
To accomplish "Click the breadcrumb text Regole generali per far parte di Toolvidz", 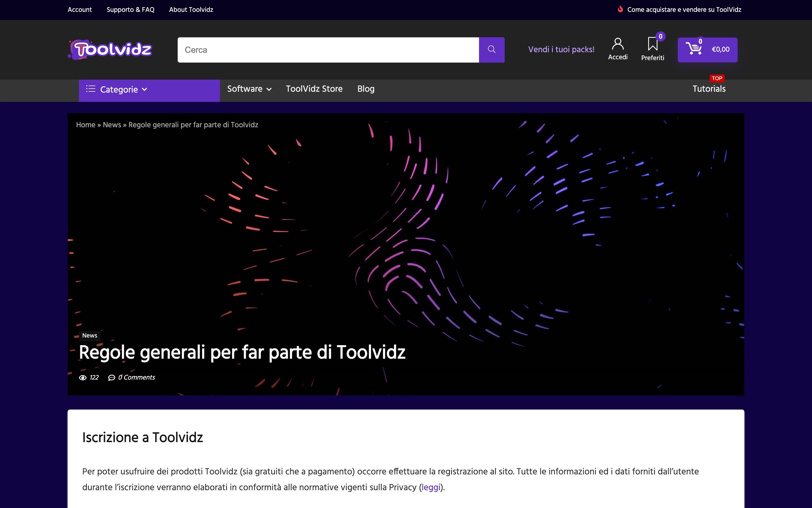I will point(193,125).
